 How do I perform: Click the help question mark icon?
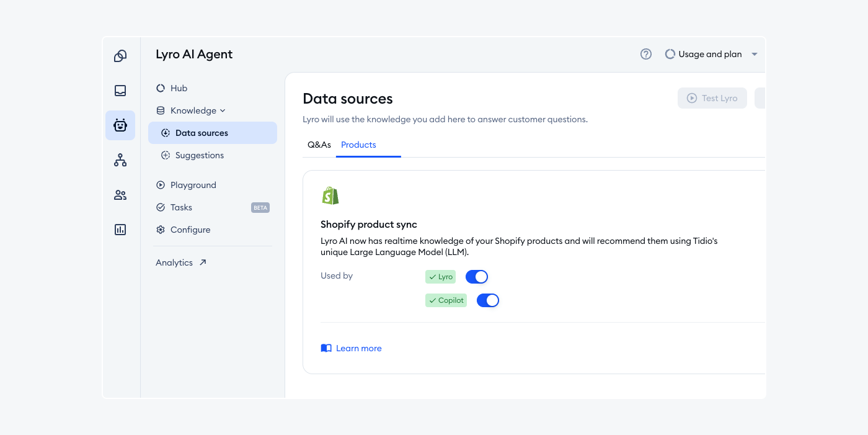pos(646,54)
